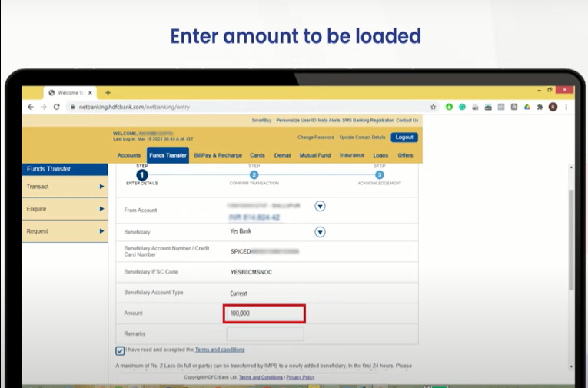Switch to the Cards tab

pos(257,155)
